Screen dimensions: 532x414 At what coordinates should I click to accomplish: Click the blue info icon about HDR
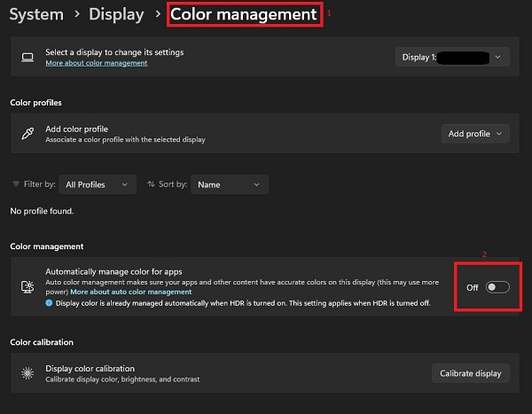49,302
